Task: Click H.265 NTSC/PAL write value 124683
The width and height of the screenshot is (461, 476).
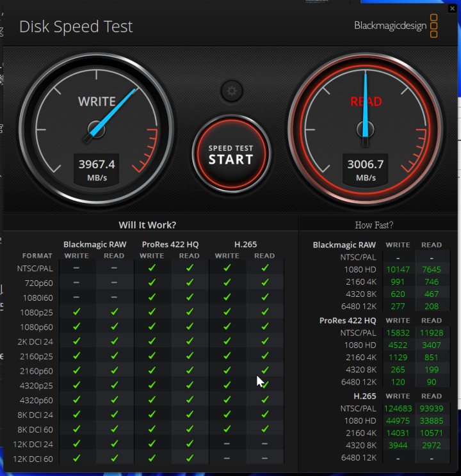Action: 398,409
